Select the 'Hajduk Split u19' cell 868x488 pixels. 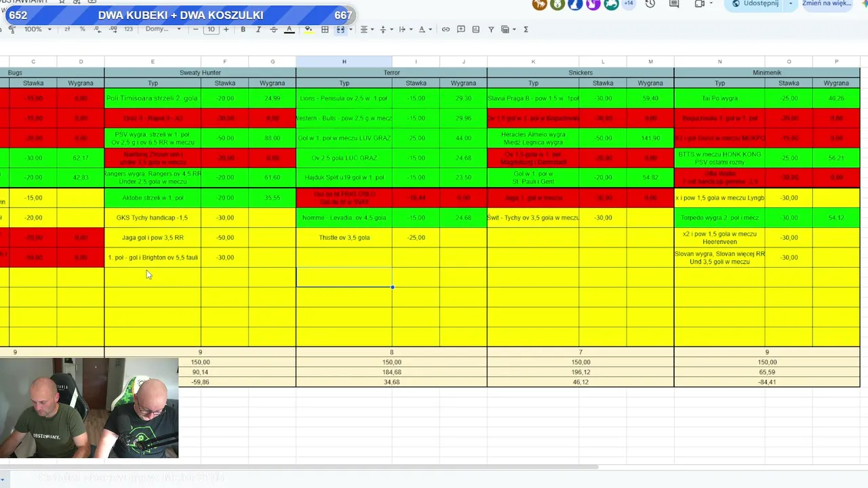[x=344, y=178]
